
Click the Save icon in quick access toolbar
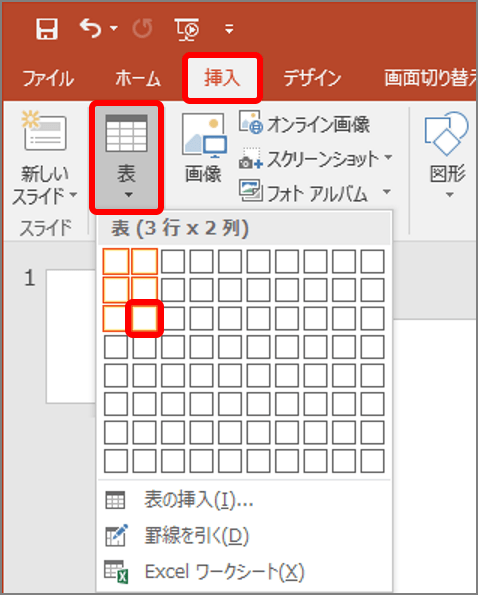(47, 29)
